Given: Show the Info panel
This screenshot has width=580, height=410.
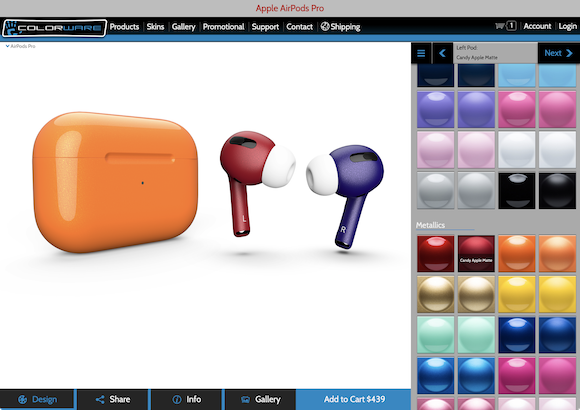Looking at the screenshot, I should click(187, 399).
